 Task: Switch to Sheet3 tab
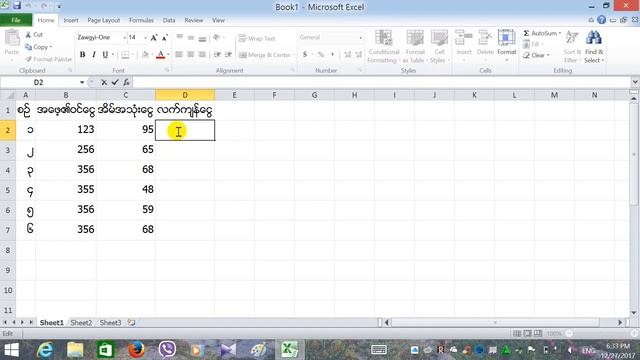pos(110,323)
